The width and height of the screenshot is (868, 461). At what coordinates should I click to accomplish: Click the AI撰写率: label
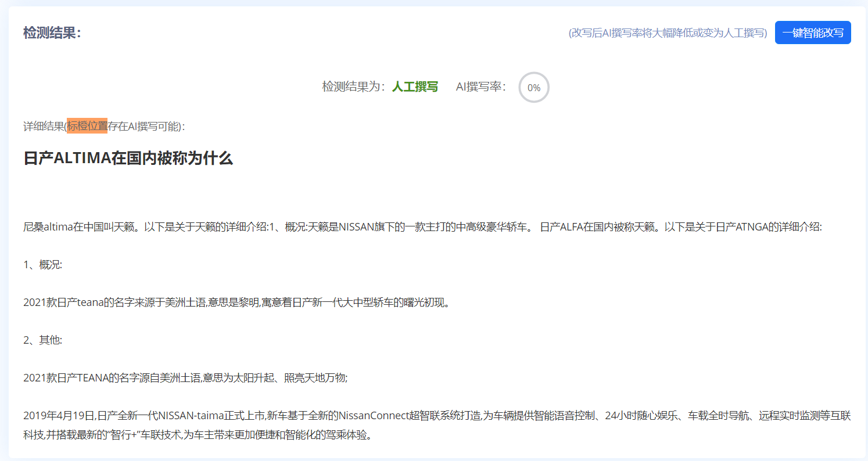click(481, 87)
